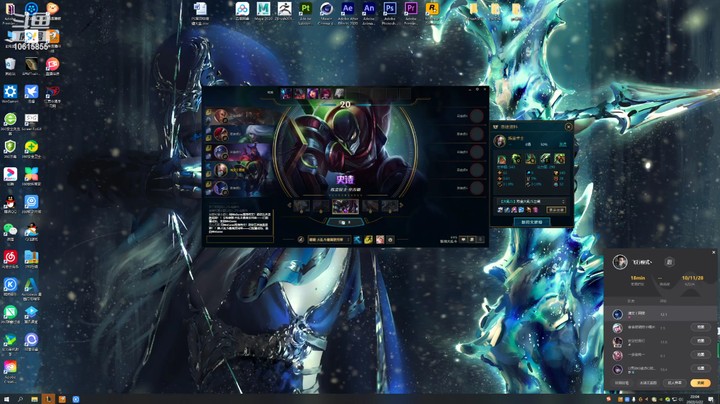Select the first teammate row in lobby
The image size is (720, 404).
[x=240, y=115]
